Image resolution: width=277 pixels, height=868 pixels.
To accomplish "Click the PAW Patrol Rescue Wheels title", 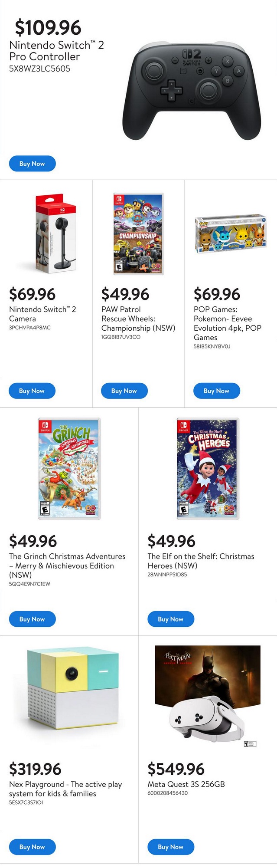I will point(138,319).
